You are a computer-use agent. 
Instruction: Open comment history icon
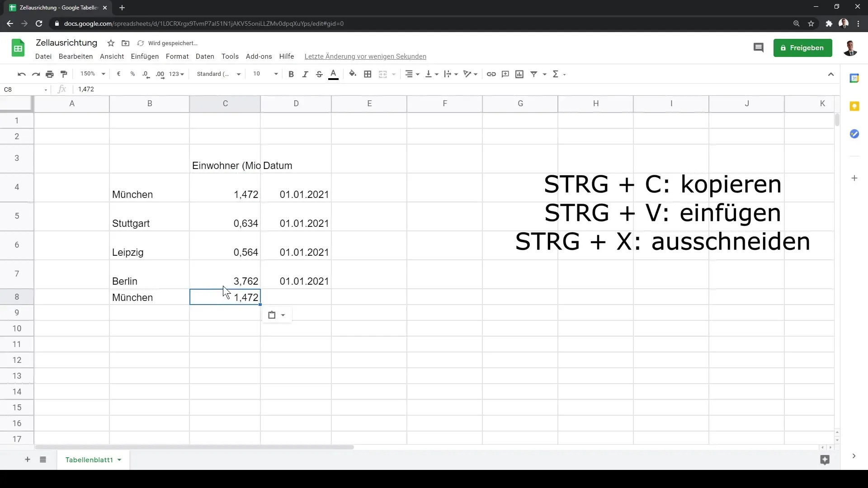[759, 48]
